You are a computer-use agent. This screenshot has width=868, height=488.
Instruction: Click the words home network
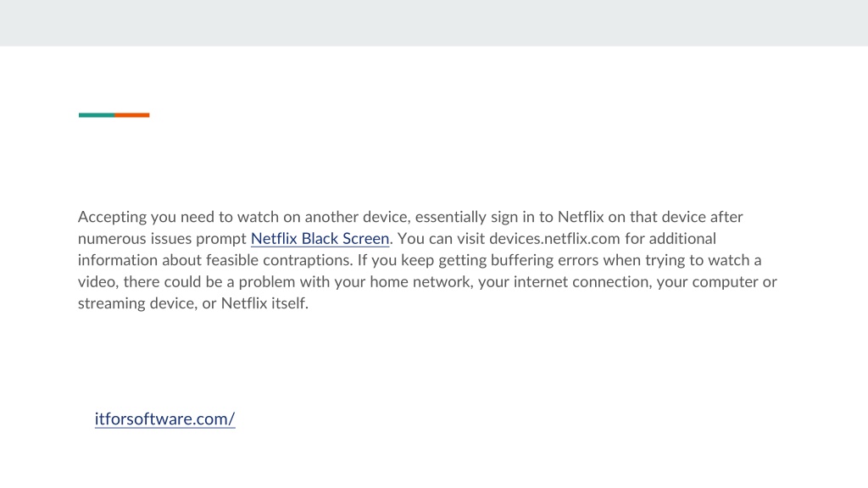coord(421,281)
